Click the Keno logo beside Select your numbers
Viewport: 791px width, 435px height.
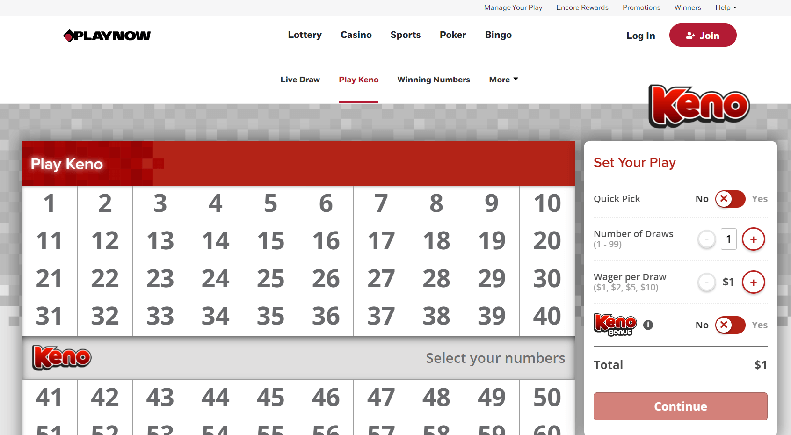coord(62,357)
